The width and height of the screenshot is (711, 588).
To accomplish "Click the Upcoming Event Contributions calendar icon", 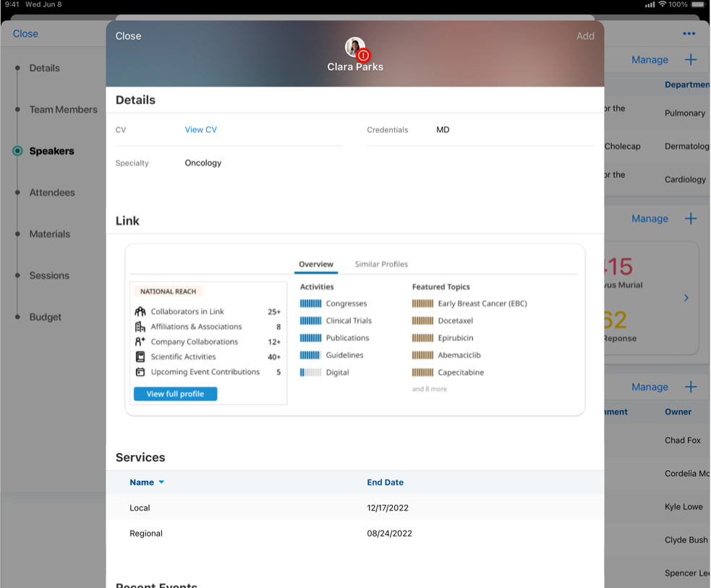I will click(140, 372).
